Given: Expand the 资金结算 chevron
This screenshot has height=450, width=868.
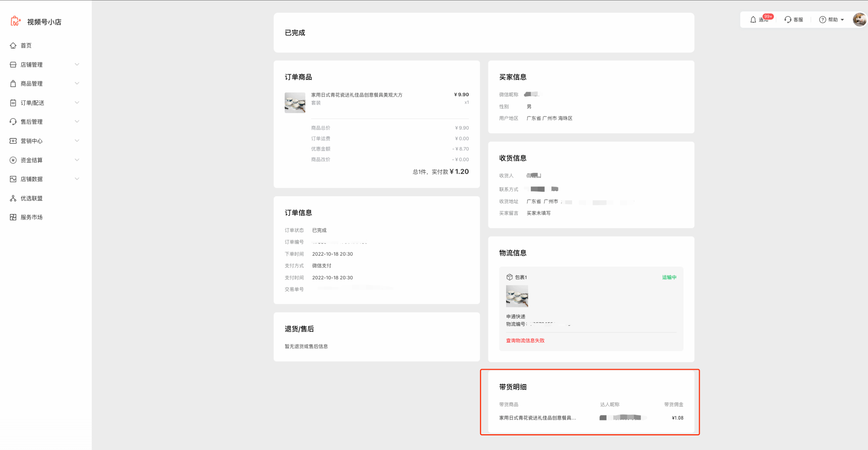Looking at the screenshot, I should 77,160.
